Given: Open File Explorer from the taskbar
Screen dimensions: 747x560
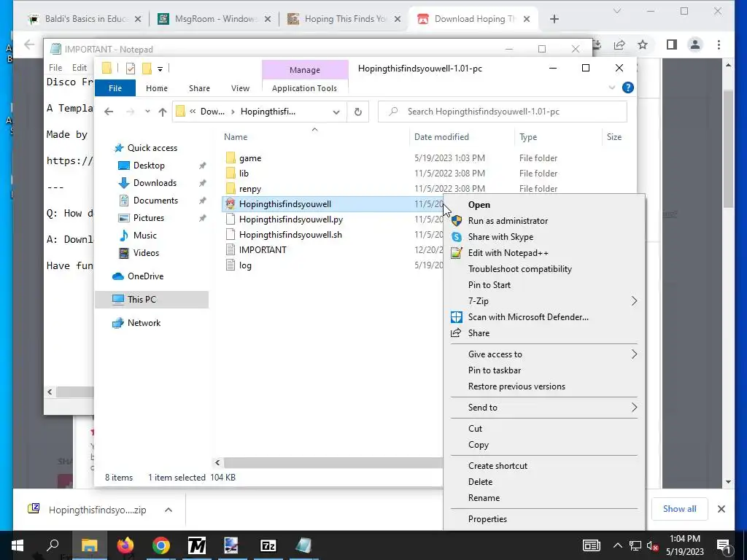Looking at the screenshot, I should 89,545.
